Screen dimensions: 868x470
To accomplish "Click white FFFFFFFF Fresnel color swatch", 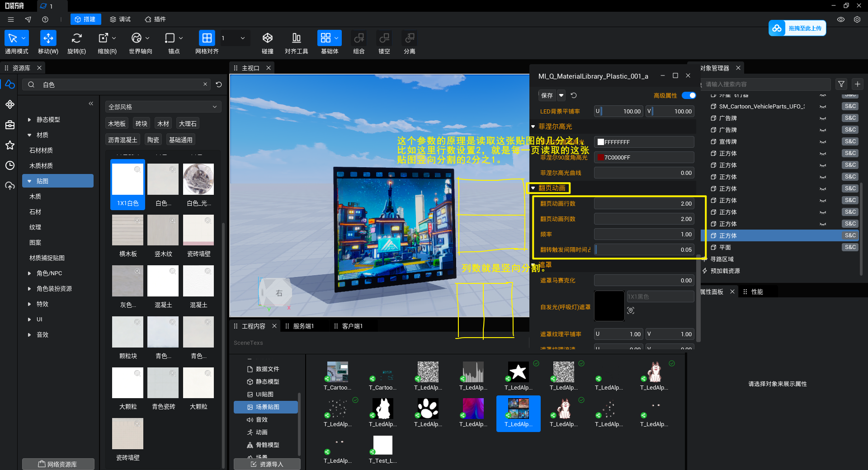I will point(601,142).
